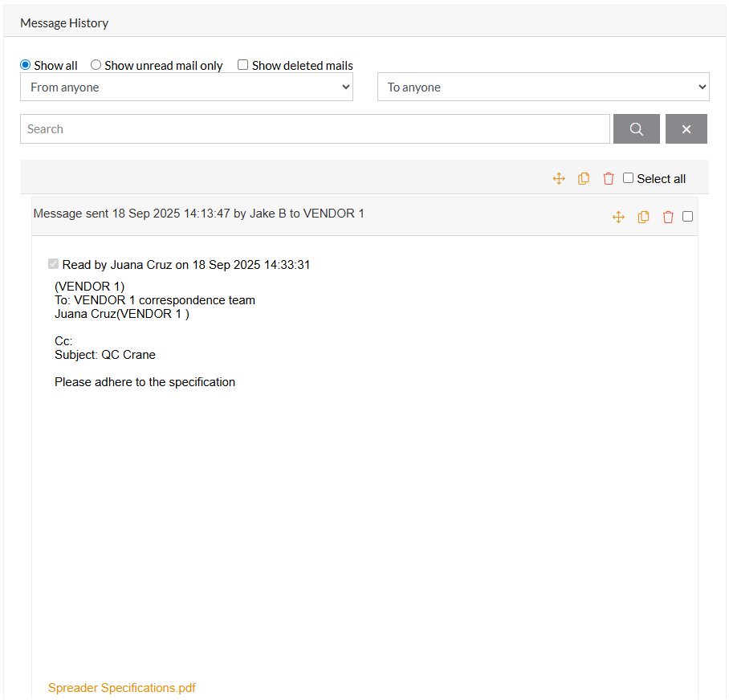Tick the Select all checkbox
The width and height of the screenshot is (729, 700).
coord(629,178)
